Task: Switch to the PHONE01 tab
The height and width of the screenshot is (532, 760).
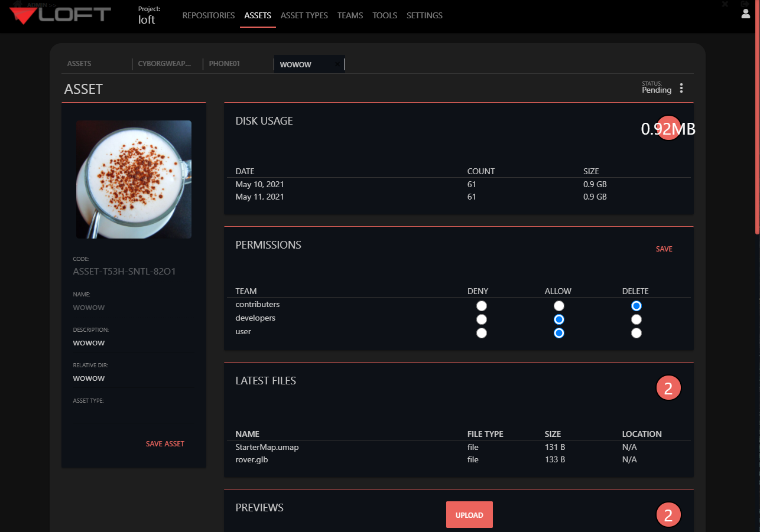Action: point(225,63)
